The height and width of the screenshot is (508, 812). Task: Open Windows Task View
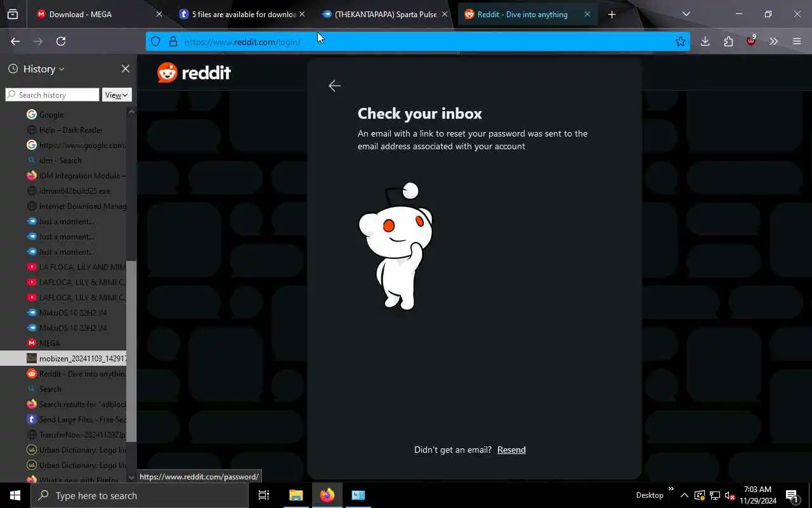(x=264, y=495)
